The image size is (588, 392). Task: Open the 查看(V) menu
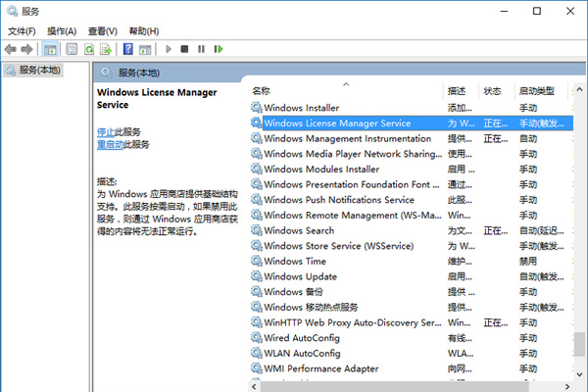point(103,30)
